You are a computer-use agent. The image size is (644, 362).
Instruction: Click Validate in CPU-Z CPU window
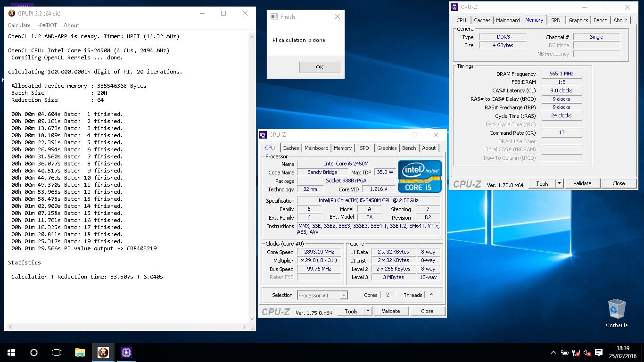[x=391, y=311]
